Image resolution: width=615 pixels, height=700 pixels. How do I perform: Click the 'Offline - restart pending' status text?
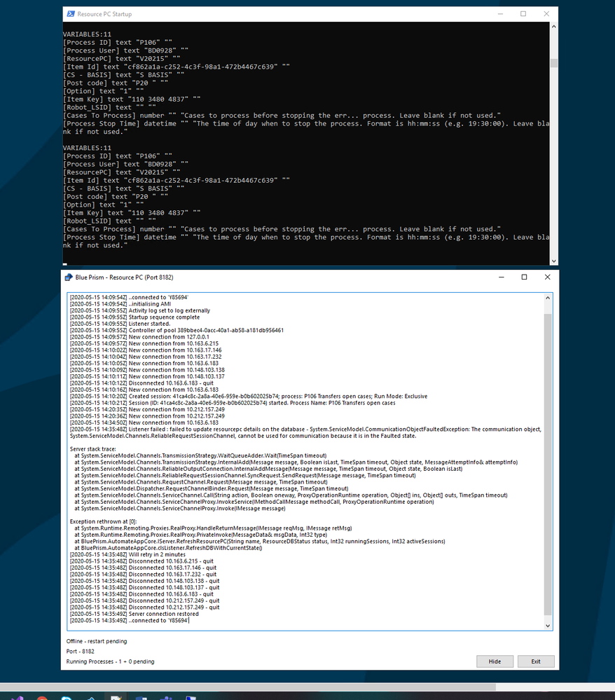(x=97, y=641)
